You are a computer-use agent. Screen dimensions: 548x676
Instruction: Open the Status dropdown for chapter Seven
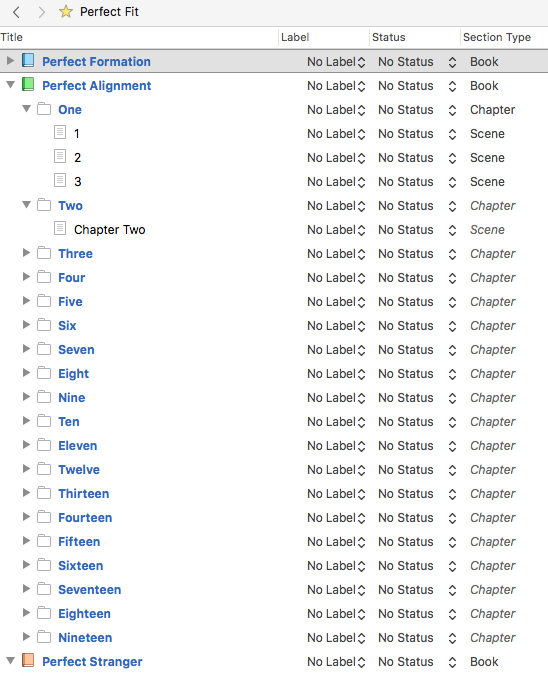417,350
